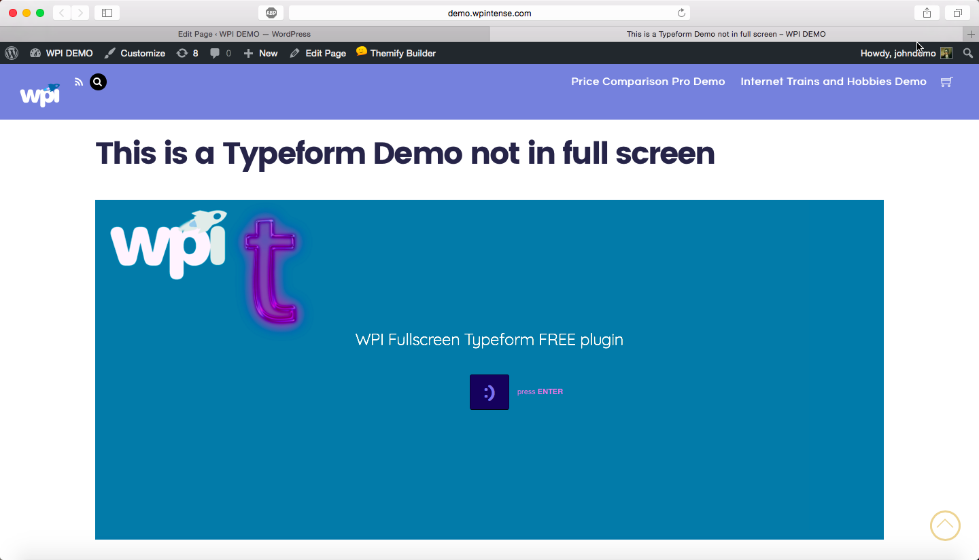The height and width of the screenshot is (560, 979).
Task: Open WPI DEMO dashboard menu
Action: tap(61, 53)
